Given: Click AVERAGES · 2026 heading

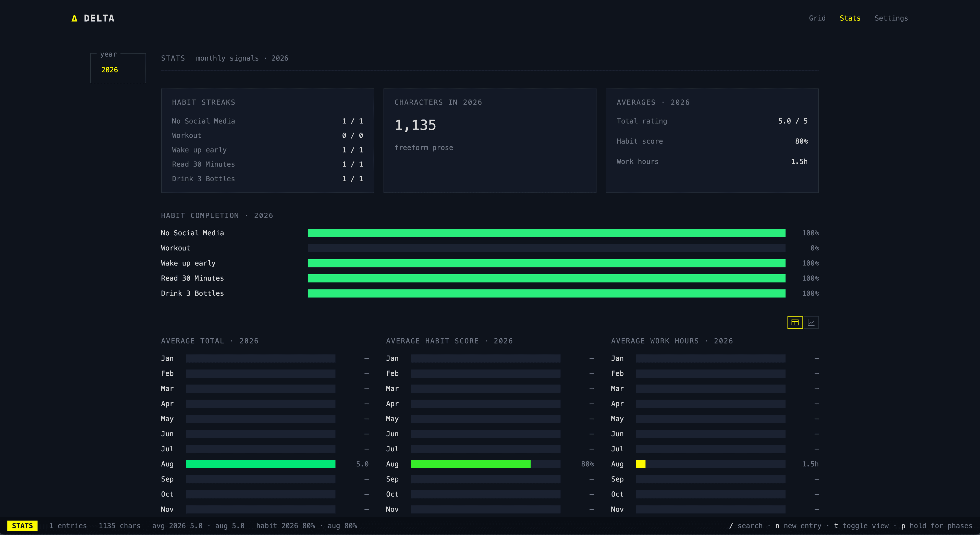Looking at the screenshot, I should (653, 102).
